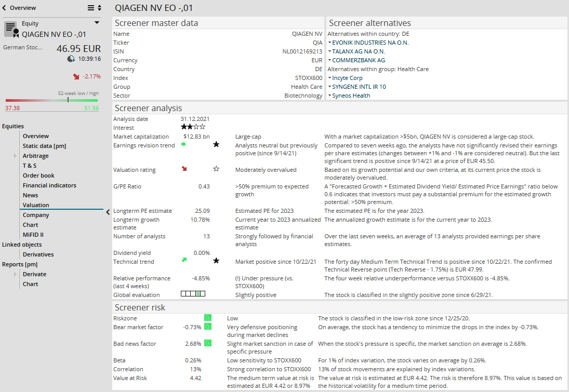Click the Equity certificate icon
569x392 pixels.
pyautogui.click(x=11, y=29)
